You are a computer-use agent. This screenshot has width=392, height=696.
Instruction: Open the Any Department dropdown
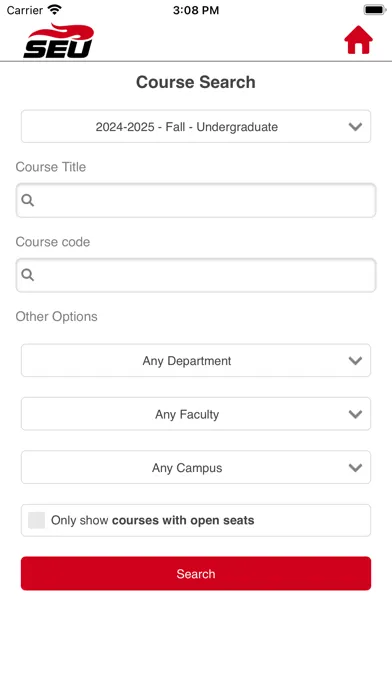196,360
